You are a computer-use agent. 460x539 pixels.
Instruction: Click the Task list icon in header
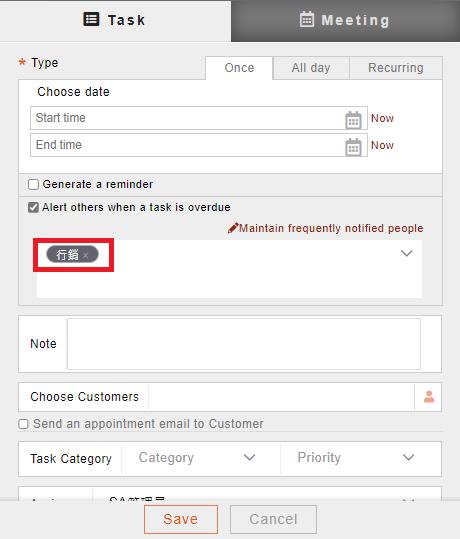pos(91,19)
